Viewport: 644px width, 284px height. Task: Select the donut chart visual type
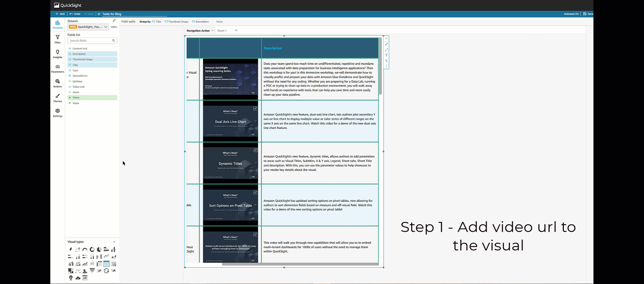92,249
